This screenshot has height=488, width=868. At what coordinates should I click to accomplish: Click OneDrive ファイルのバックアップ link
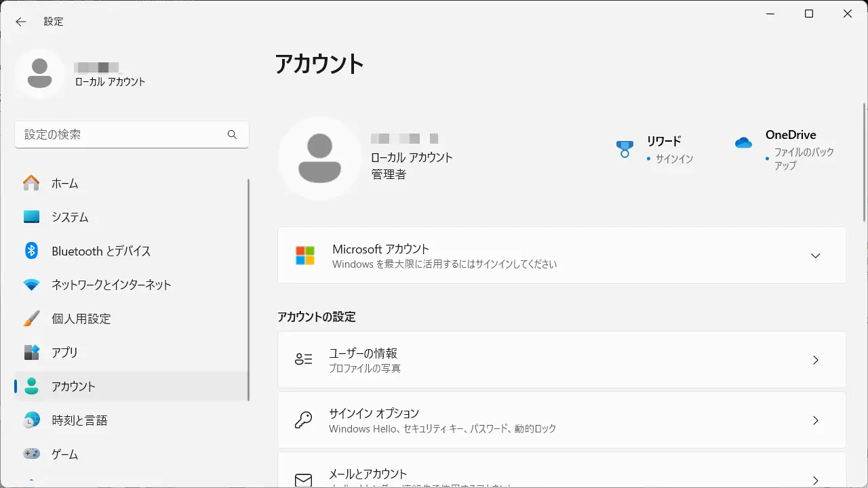[804, 159]
